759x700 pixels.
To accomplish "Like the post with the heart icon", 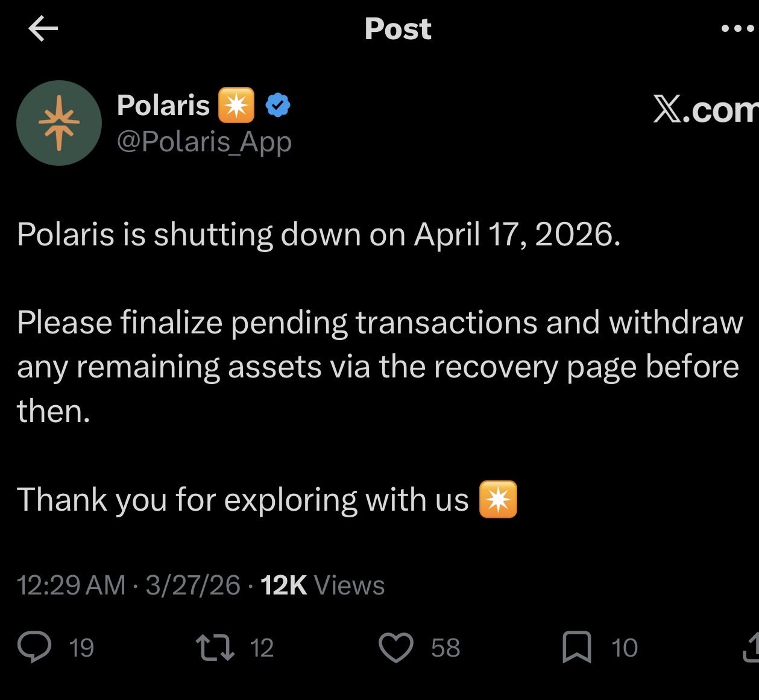I will coord(395,648).
